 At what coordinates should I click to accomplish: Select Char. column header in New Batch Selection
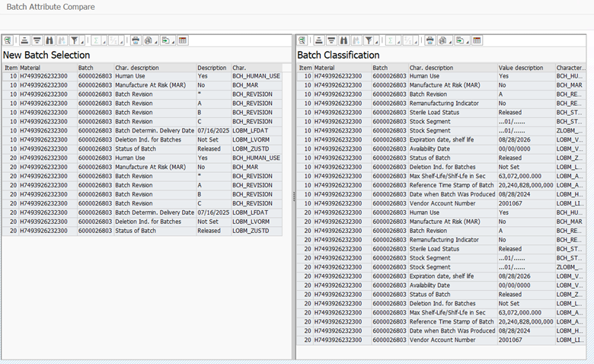pos(257,68)
